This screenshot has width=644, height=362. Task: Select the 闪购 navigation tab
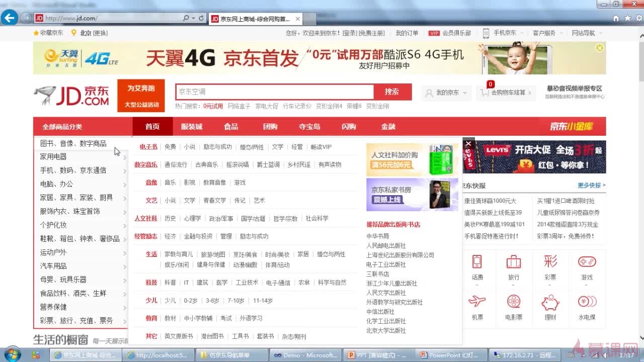[349, 127]
